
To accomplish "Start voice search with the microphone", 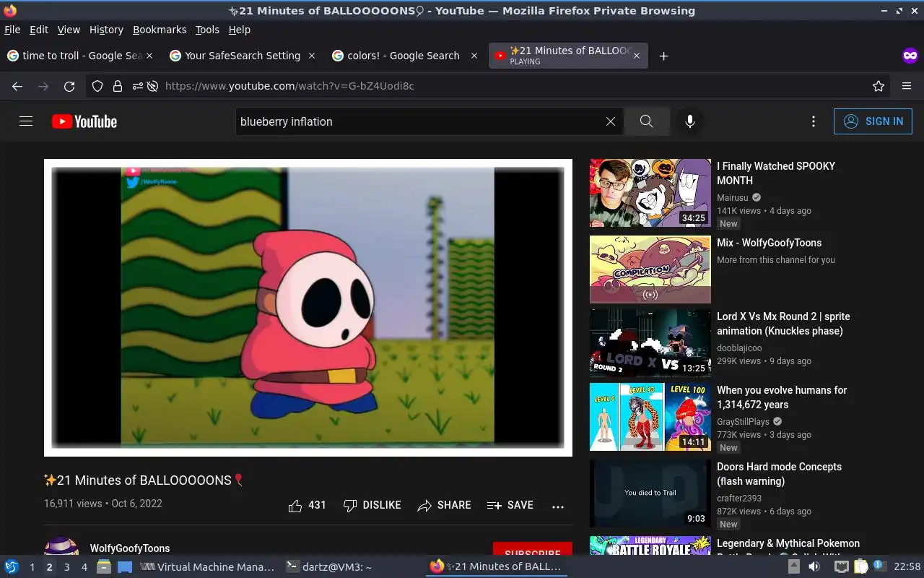I will click(690, 121).
